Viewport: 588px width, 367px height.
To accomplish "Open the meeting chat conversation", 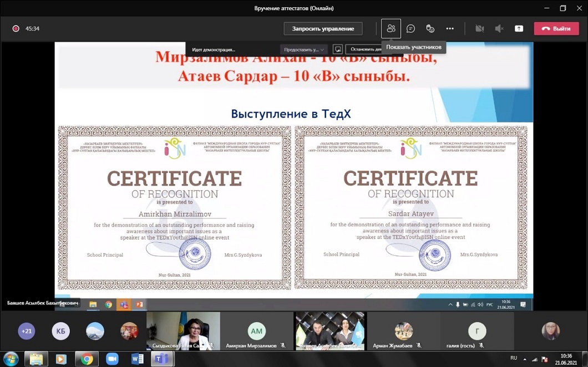I will pos(410,29).
